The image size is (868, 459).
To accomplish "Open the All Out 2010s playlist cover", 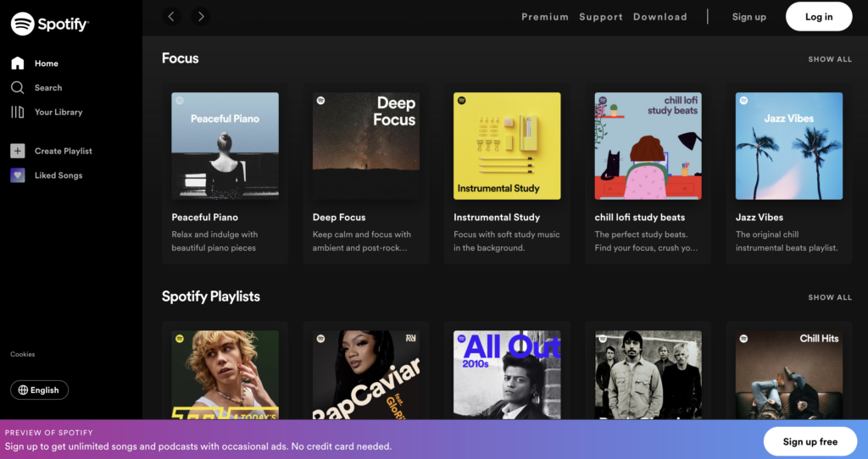I will pyautogui.click(x=507, y=374).
